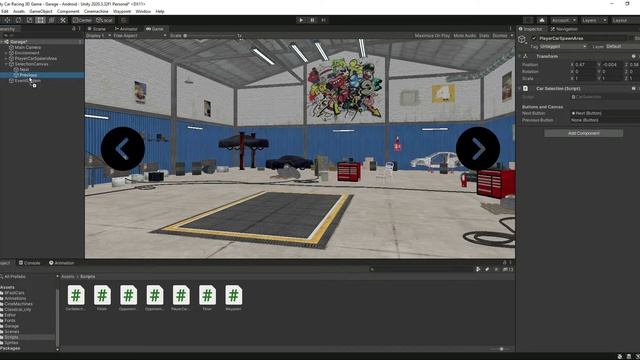The width and height of the screenshot is (640, 360).
Task: Click the Previous Button object field
Action: (x=605, y=120)
